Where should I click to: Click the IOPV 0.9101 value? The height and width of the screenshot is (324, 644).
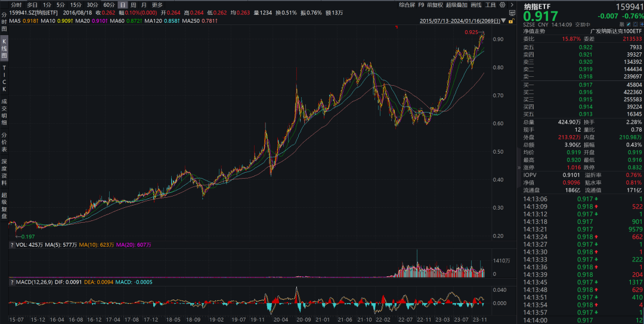point(572,175)
